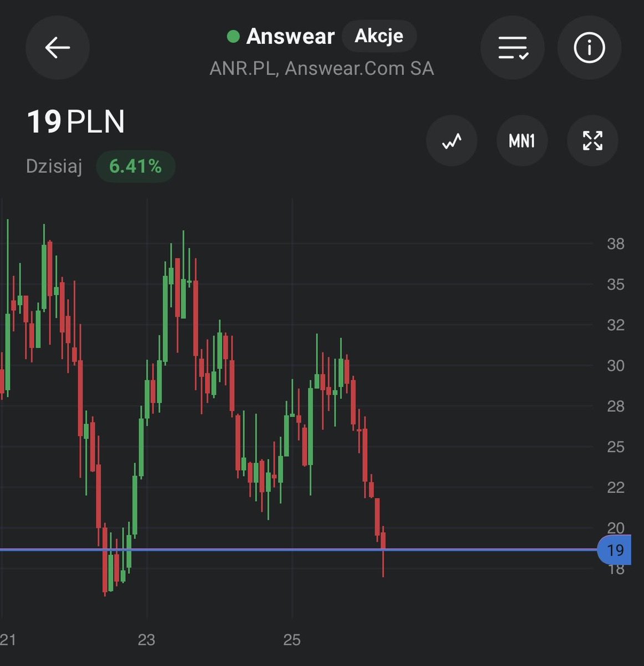Screen dimensions: 644x666
Task: Tap the green market status dot
Action: 234,37
